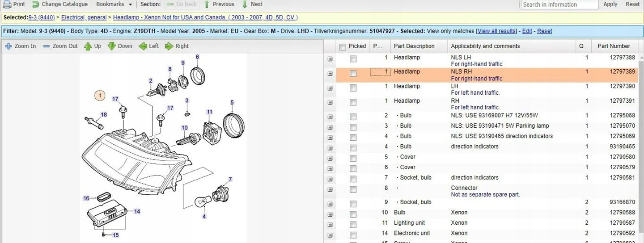The width and height of the screenshot is (644, 243).
Task: Expand the Headlamp NLS LH row
Action: [x=330, y=59]
